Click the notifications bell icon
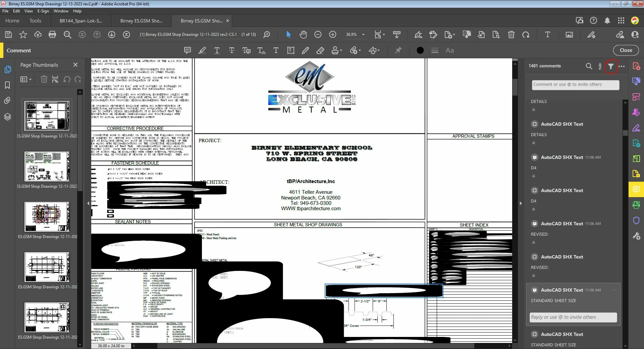 (x=607, y=21)
